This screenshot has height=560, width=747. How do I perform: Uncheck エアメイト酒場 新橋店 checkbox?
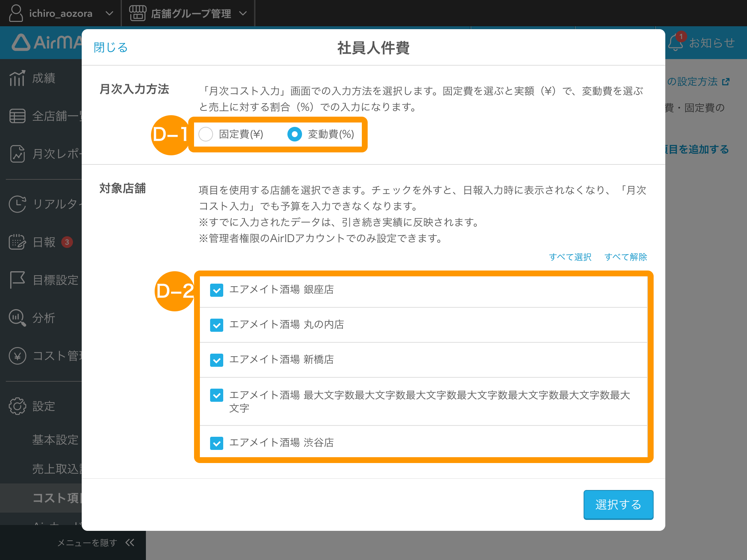[217, 360]
